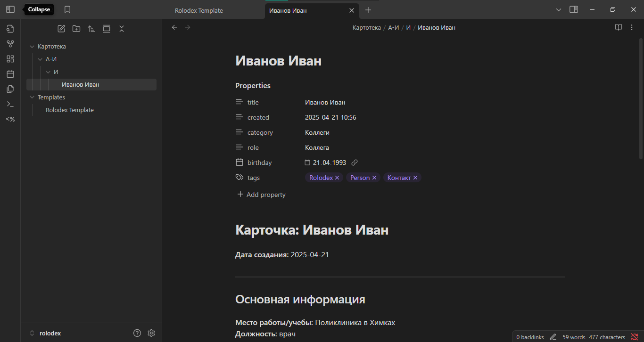Edit the role value Коллега
The width and height of the screenshot is (644, 342).
[x=317, y=147]
